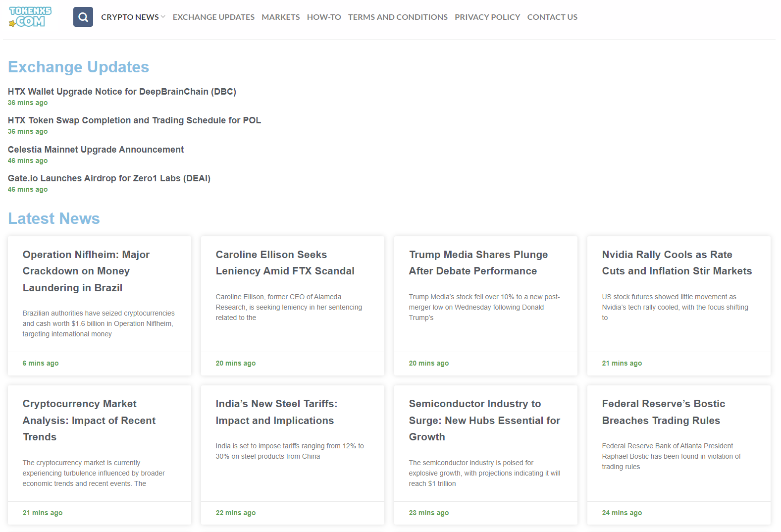The height and width of the screenshot is (532, 781).
Task: Select the How-To menu item
Action: coord(324,17)
